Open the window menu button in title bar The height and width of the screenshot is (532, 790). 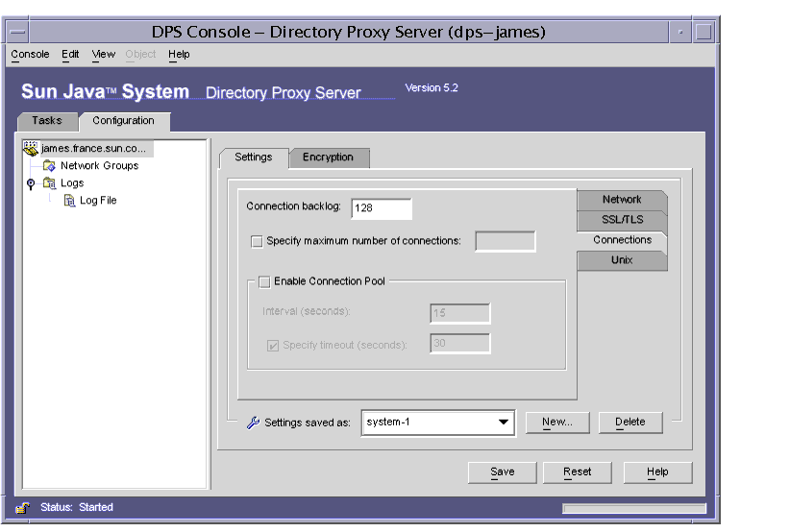pos(17,33)
